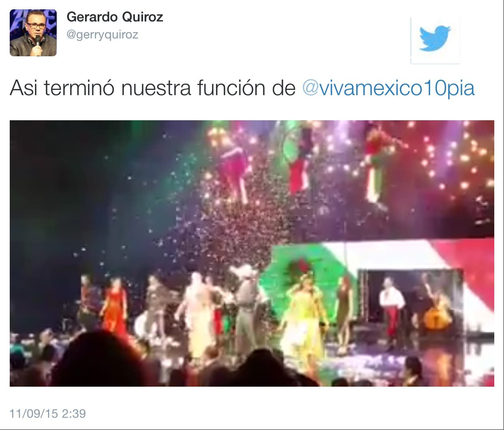Click the 11/09/15 2:39 timestamp
The height and width of the screenshot is (430, 504).
coord(48,413)
